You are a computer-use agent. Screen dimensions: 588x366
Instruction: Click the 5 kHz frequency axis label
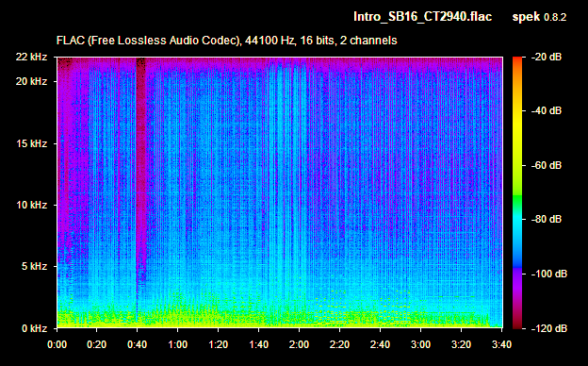(34, 267)
